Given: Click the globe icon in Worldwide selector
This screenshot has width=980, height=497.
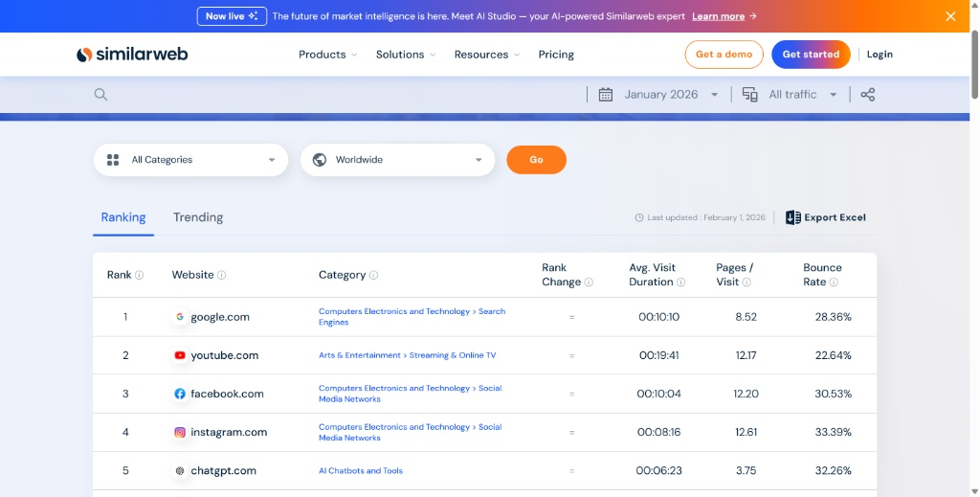Looking at the screenshot, I should click(320, 160).
